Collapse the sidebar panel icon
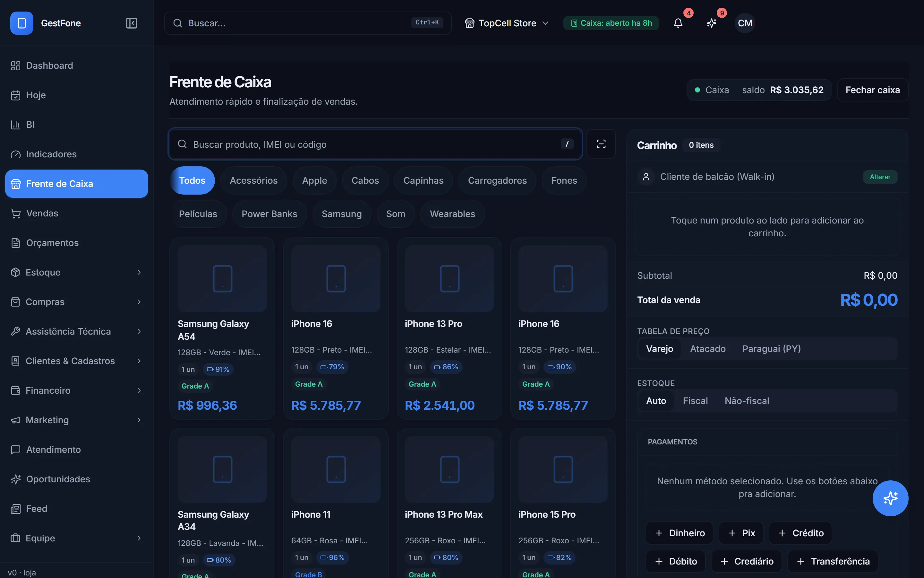This screenshot has width=924, height=578. click(131, 23)
